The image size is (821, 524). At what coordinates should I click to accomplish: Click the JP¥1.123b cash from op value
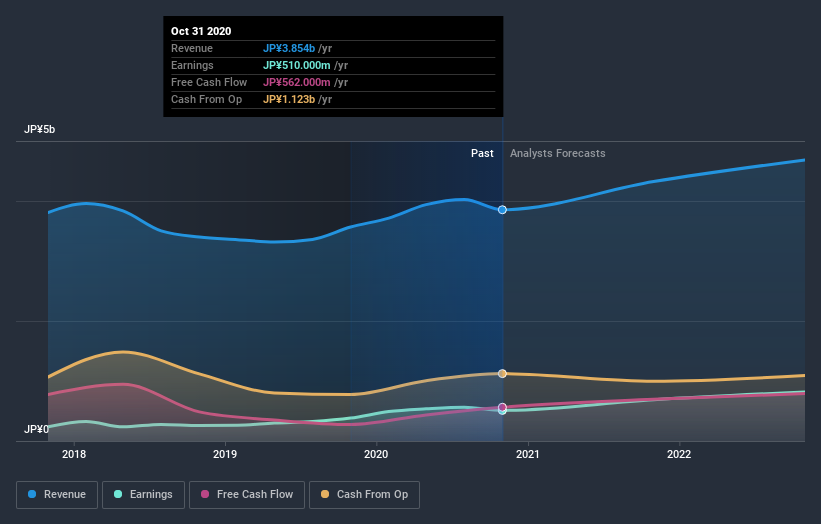pyautogui.click(x=289, y=99)
